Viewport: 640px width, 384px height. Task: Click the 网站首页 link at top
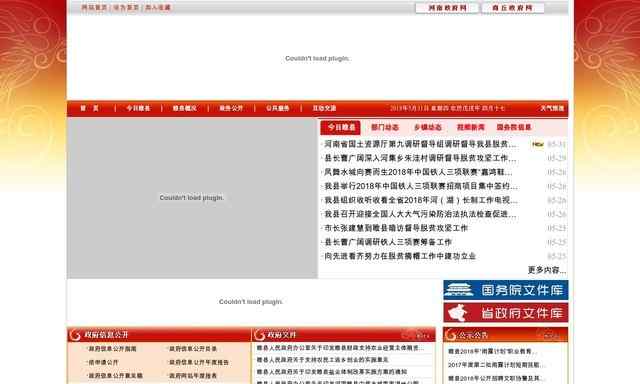click(x=94, y=7)
